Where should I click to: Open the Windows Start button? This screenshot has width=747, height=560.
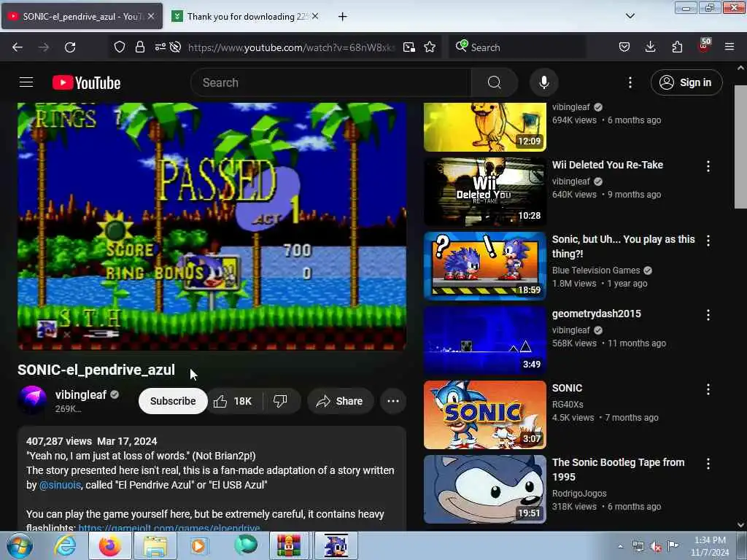[x=20, y=545]
